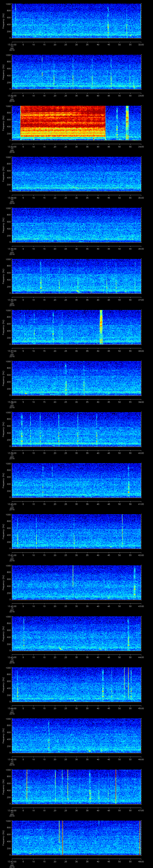Click the 13:47:00 time axis label

(12, 861)
